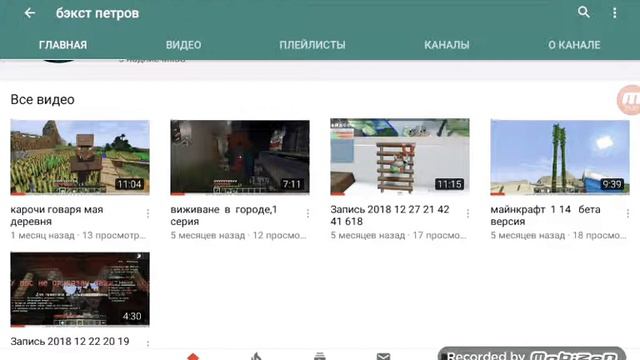Open the ПЛЕЙЛИСТЫ tab
640x360 pixels.
(x=312, y=45)
